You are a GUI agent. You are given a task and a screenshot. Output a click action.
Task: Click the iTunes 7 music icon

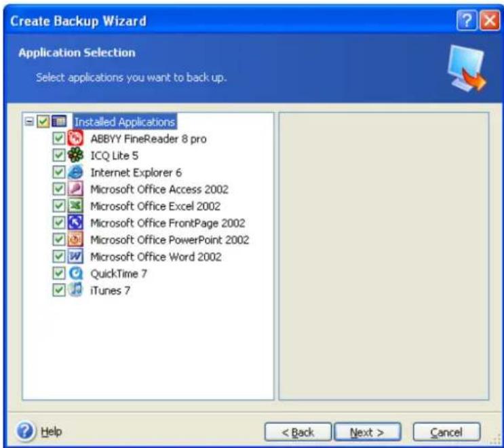click(75, 290)
